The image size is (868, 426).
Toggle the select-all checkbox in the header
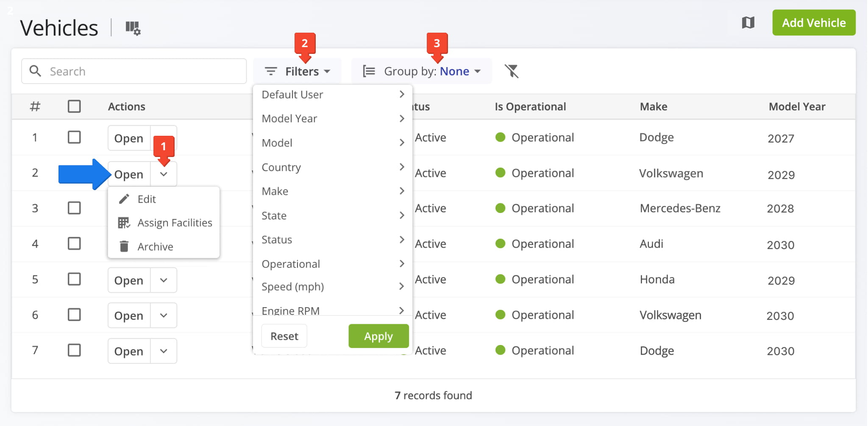pyautogui.click(x=74, y=106)
